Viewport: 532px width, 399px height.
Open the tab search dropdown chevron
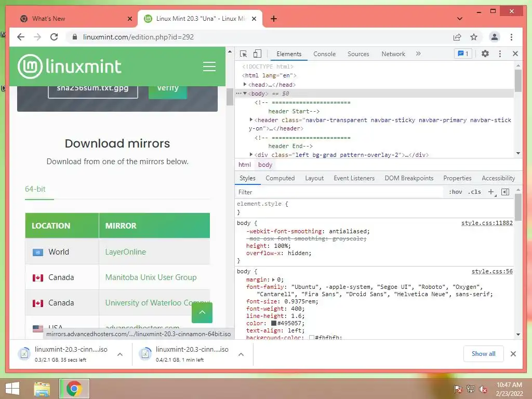coord(460,19)
